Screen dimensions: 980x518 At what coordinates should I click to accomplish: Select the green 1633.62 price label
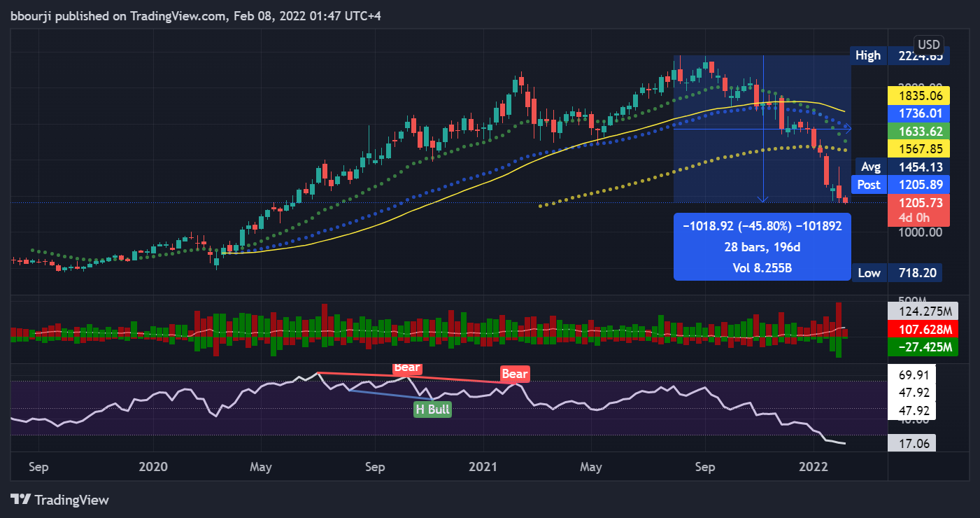[918, 130]
